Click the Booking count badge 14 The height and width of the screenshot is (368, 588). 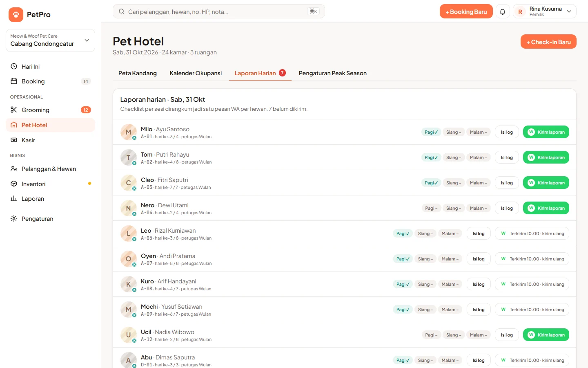86,81
